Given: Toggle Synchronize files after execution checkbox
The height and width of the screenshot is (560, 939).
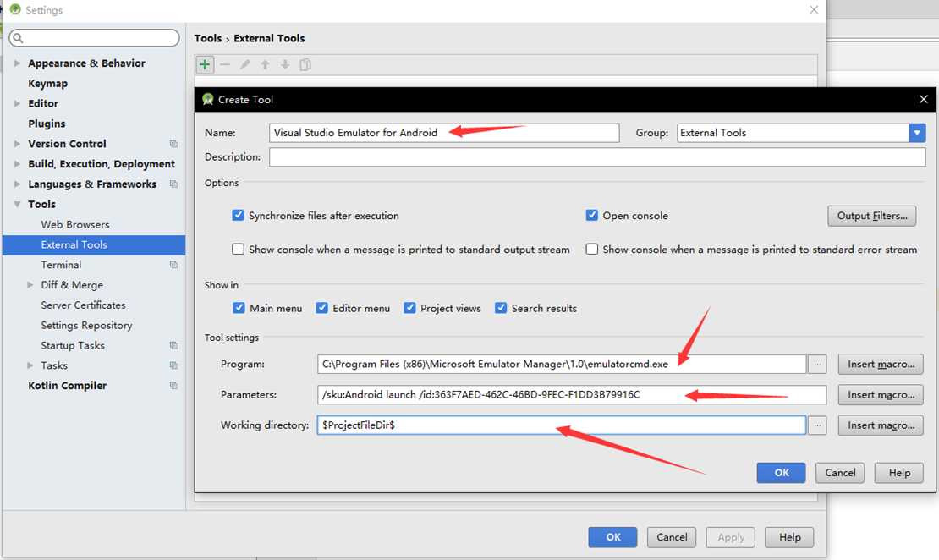Looking at the screenshot, I should click(238, 215).
